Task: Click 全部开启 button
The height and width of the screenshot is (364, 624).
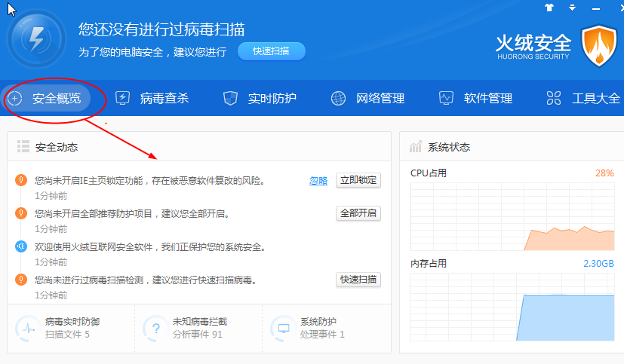Action: [358, 213]
